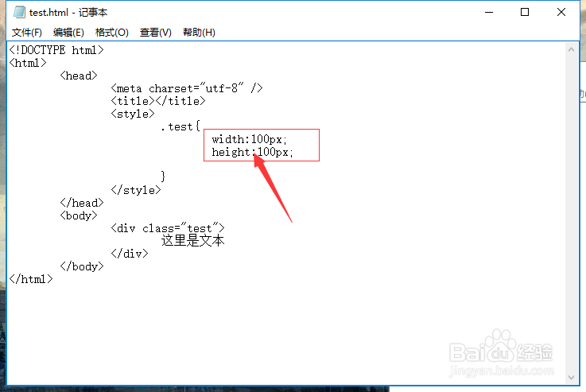Maximize the Notepad window

click(x=525, y=13)
